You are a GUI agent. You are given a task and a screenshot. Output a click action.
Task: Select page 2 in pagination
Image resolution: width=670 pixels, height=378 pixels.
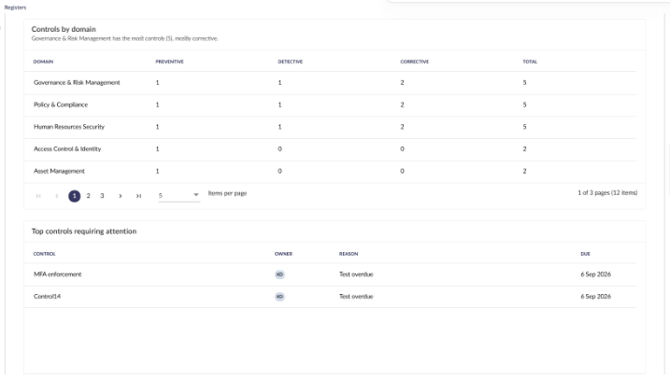[88, 196]
